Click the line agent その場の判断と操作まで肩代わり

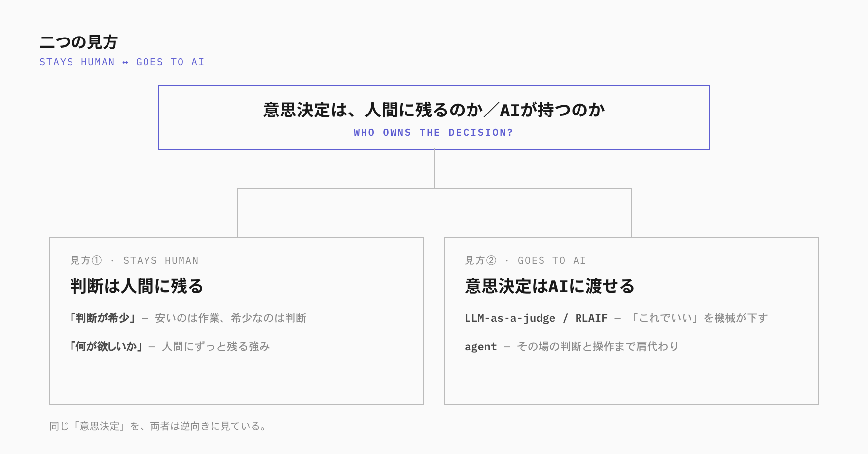[572, 347]
